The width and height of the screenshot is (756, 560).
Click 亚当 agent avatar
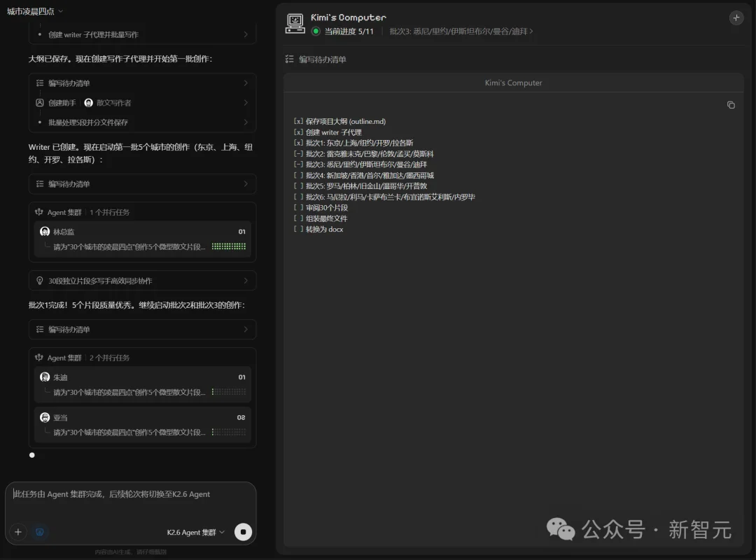tap(45, 417)
